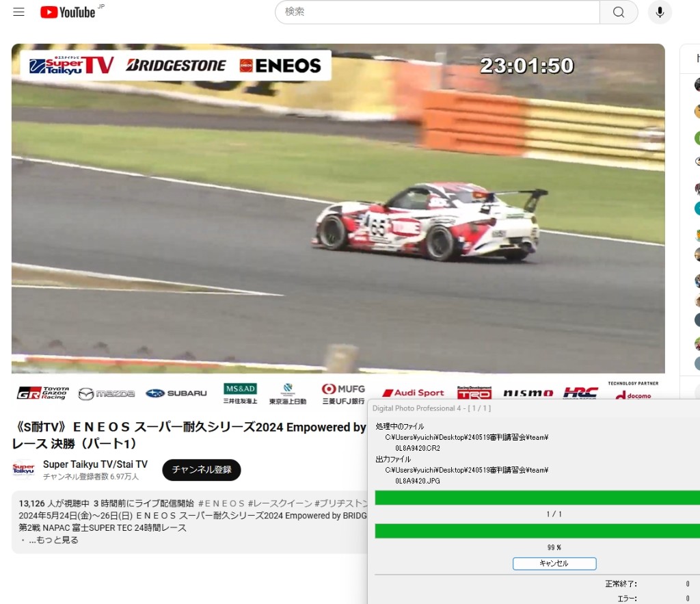Select the video title starting 《S耐TV》
The height and width of the screenshot is (604, 700).
(190, 435)
